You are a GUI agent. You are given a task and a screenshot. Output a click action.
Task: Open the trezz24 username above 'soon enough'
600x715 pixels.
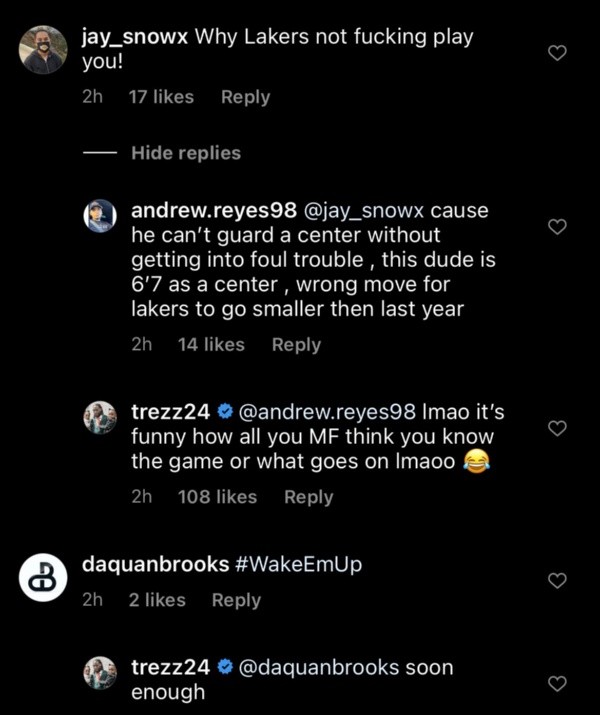168,667
